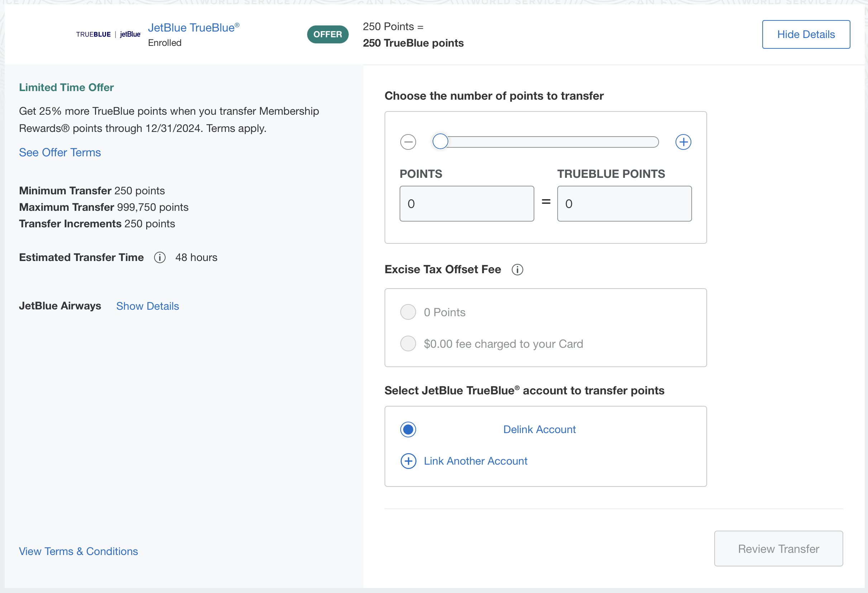This screenshot has width=868, height=593.
Task: Click the minus icon to decrease points
Action: (x=408, y=142)
